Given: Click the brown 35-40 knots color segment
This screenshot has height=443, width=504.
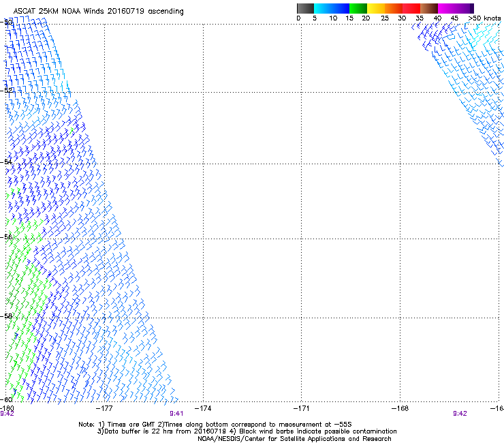Looking at the screenshot, I should tap(429, 8).
